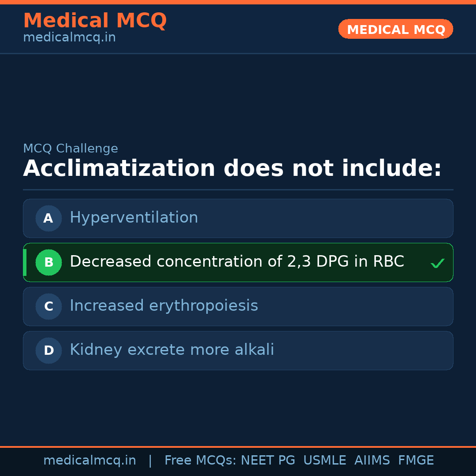Click the MCQ Challenge label
Image resolution: width=476 pixels, height=476 pixels.
(x=71, y=149)
